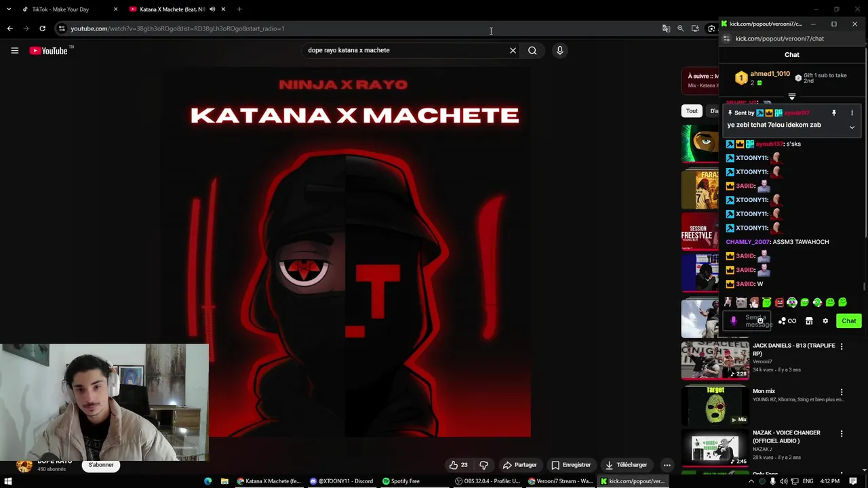Open the 'Mon mix' playlist thumbnail
This screenshot has height=488, width=868.
[715, 405]
